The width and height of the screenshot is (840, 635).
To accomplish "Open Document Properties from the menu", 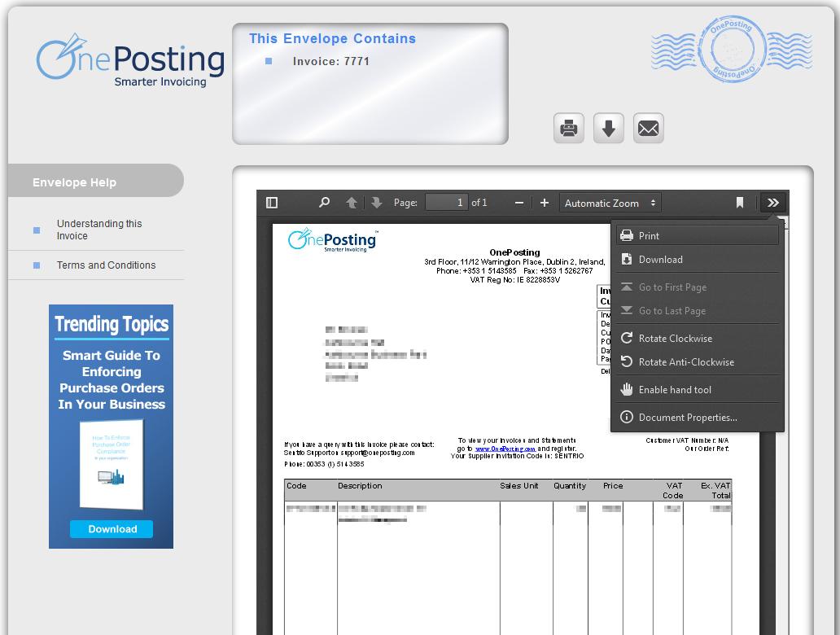I will coord(697,418).
